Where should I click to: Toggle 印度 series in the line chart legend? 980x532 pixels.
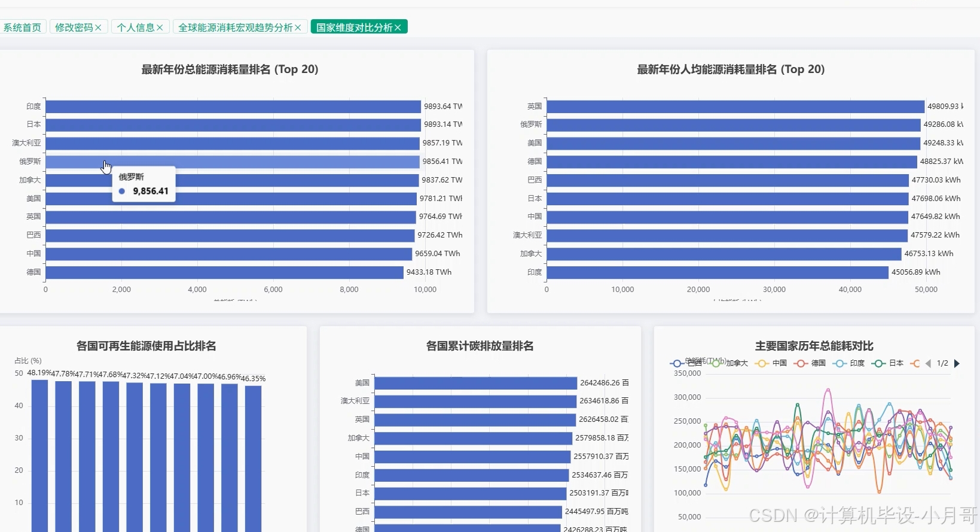coord(849,363)
